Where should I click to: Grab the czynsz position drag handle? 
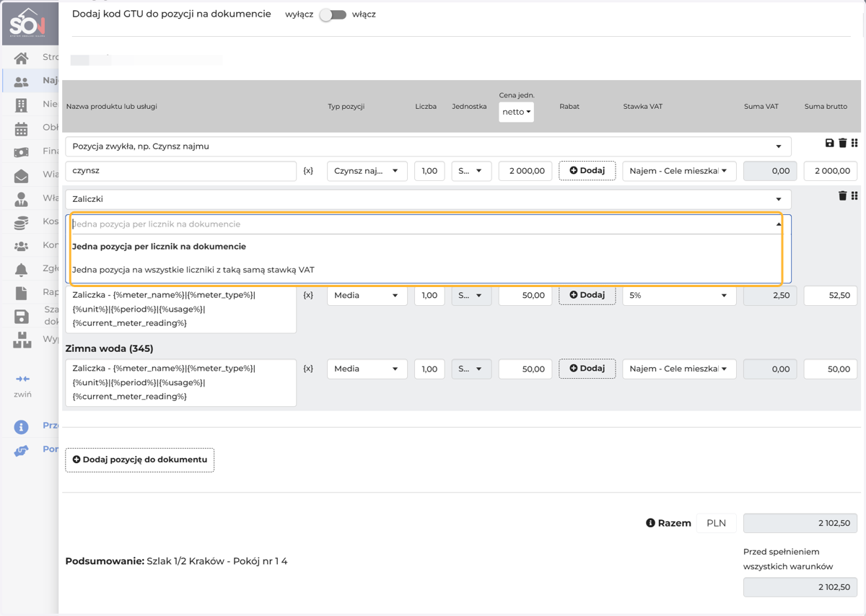click(854, 143)
